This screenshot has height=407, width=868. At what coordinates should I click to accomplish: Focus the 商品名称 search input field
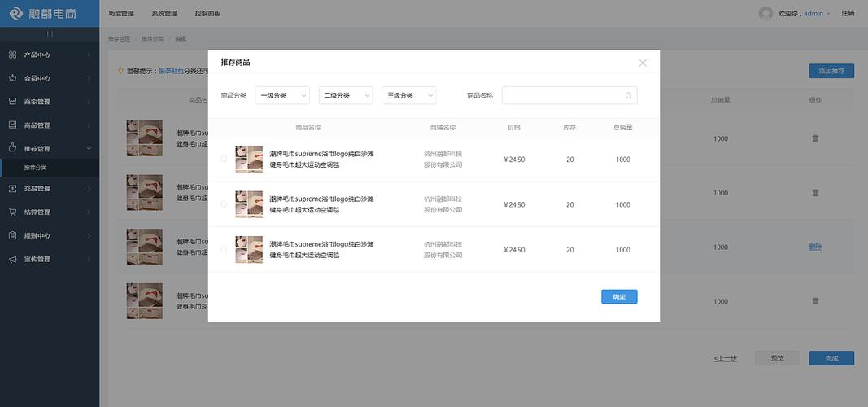[569, 95]
